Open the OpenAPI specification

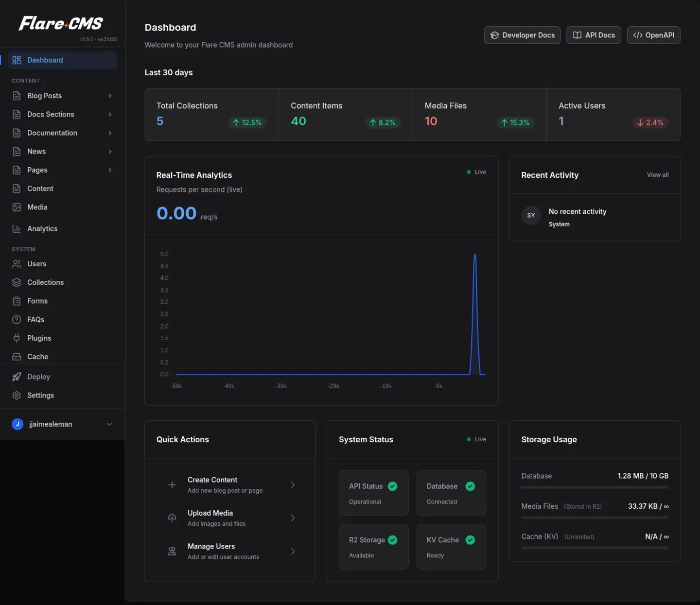coord(653,35)
